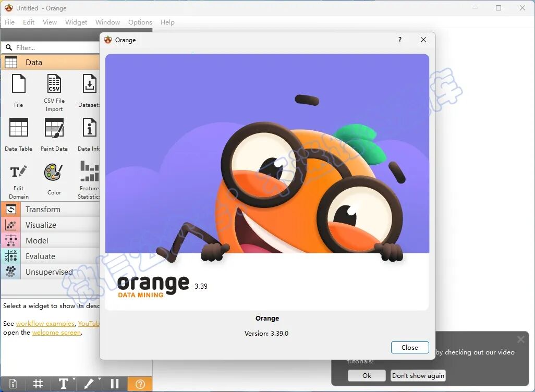The image size is (535, 392).
Task: Expand the Evaluate widget category
Action: (x=50, y=256)
